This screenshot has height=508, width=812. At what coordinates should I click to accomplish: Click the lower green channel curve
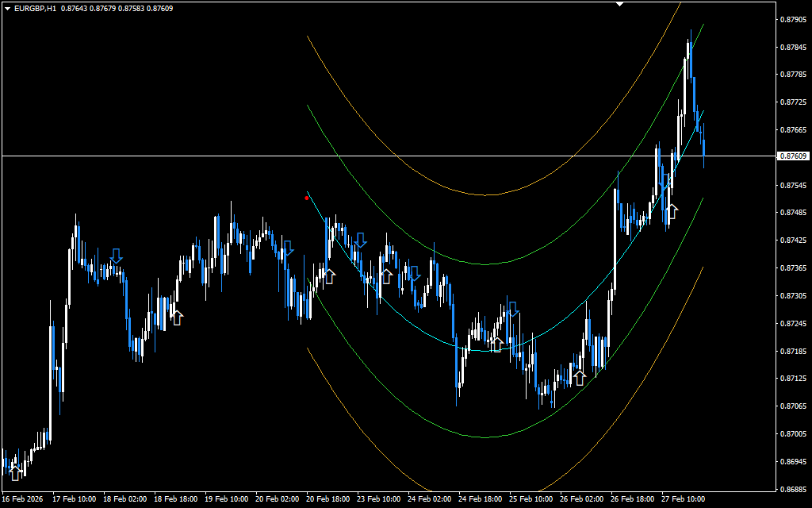[x=485, y=437]
